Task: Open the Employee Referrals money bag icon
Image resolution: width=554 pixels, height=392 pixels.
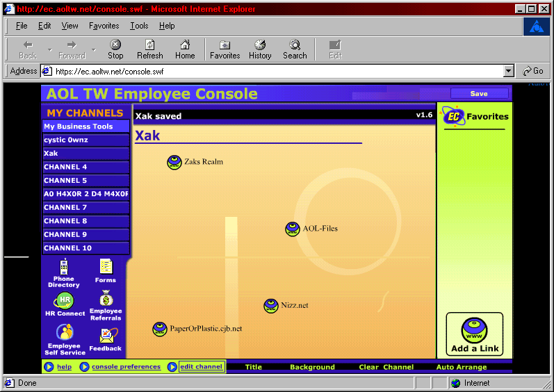Action: (106, 298)
